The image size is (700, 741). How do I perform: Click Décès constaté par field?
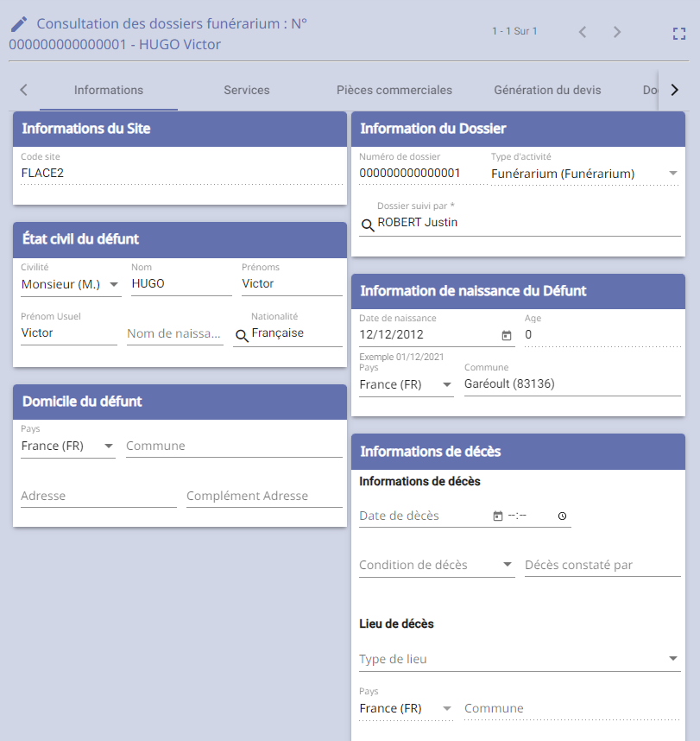(x=602, y=565)
